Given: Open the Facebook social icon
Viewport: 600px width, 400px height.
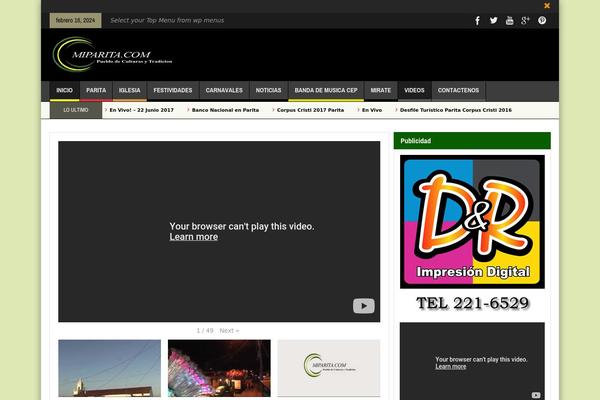Looking at the screenshot, I should pyautogui.click(x=477, y=21).
